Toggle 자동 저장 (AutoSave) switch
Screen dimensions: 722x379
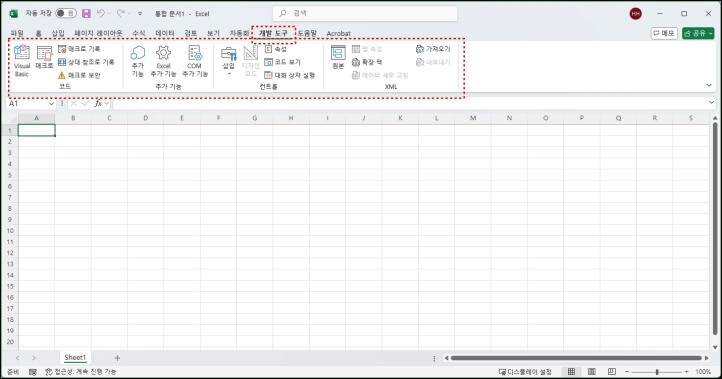coord(66,13)
